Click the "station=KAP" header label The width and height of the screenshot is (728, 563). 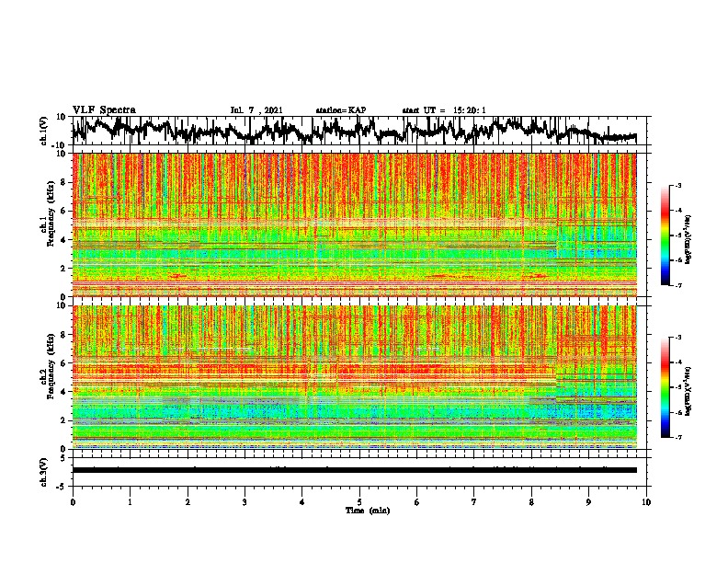[341, 110]
